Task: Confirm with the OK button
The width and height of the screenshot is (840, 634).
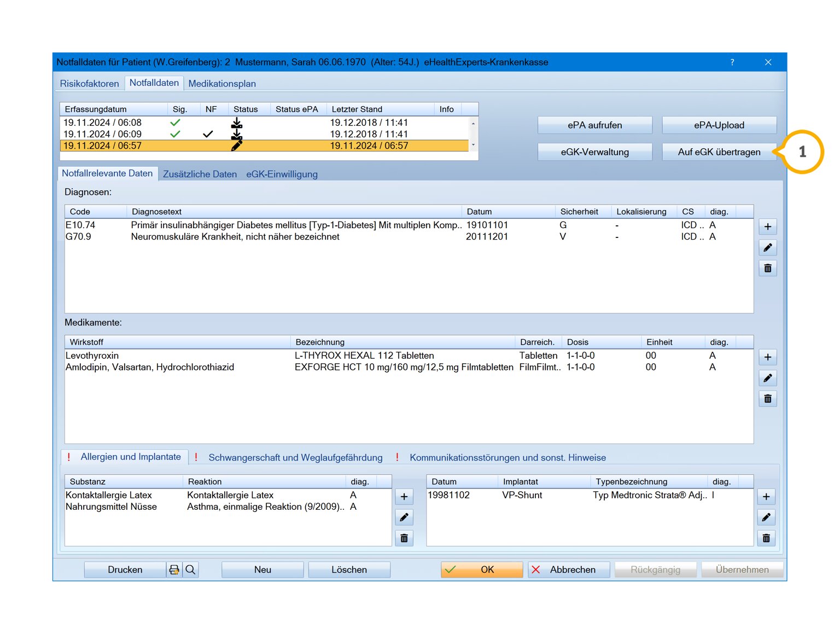Action: (482, 569)
